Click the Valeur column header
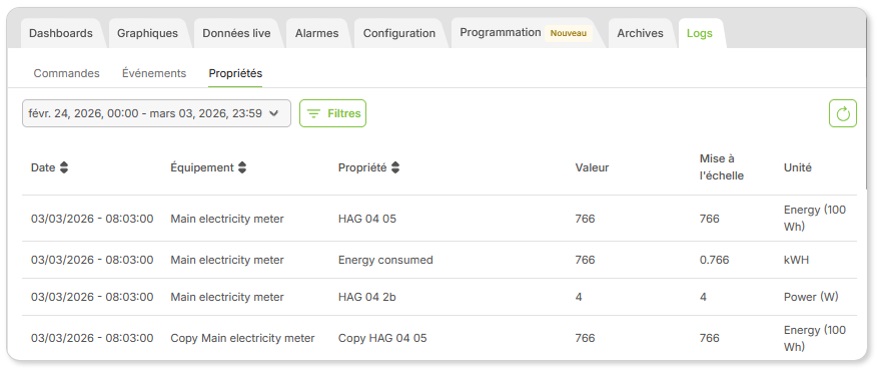 (592, 168)
